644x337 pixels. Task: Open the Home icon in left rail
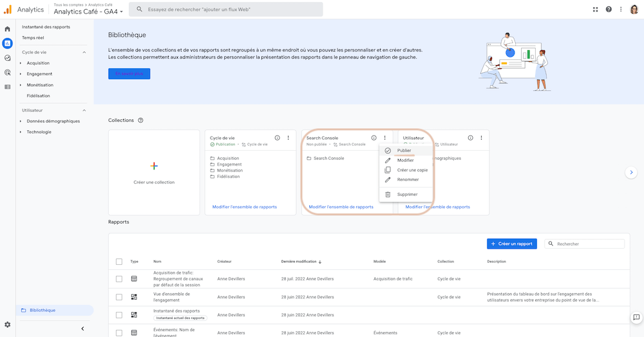point(7,29)
